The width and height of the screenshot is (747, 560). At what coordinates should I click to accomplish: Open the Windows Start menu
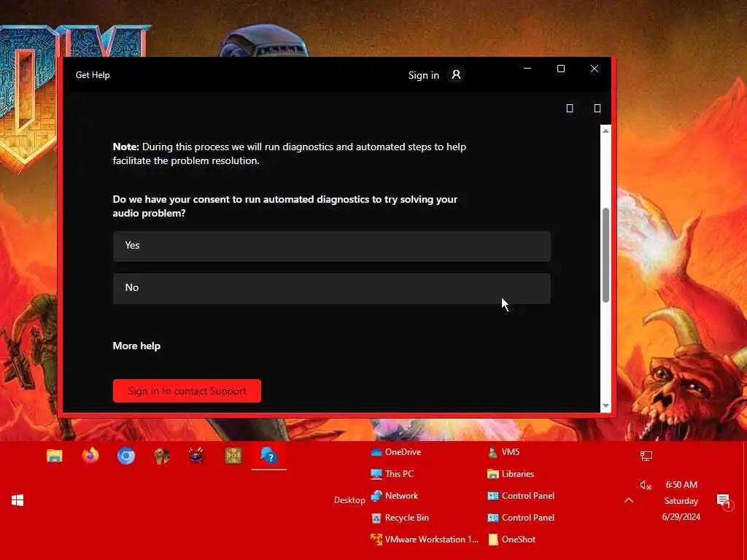(18, 500)
